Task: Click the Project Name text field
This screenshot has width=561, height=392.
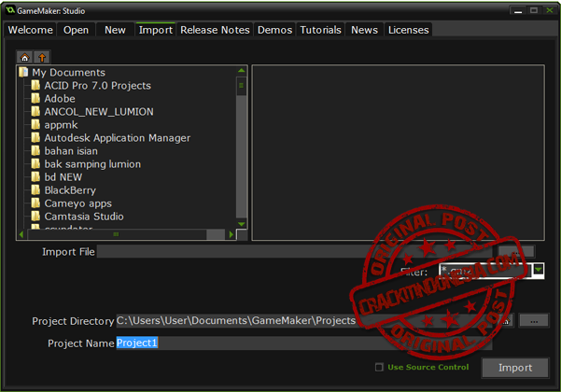Action: pyautogui.click(x=303, y=343)
